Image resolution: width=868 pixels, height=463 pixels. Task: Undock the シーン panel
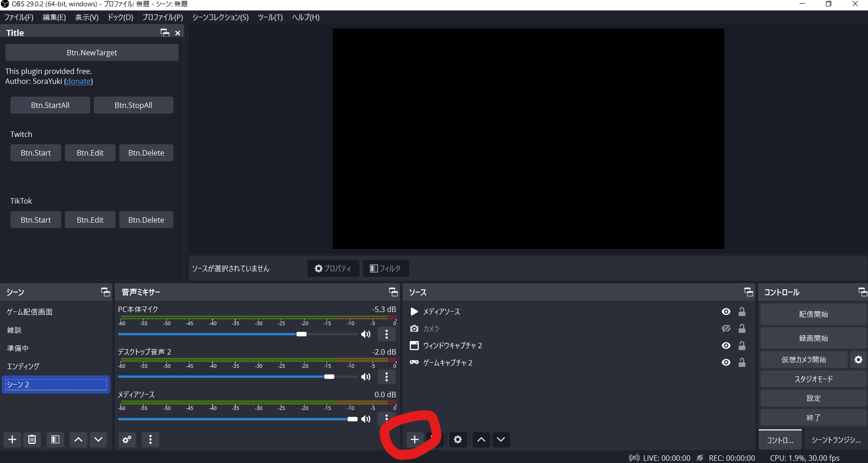[x=105, y=292]
